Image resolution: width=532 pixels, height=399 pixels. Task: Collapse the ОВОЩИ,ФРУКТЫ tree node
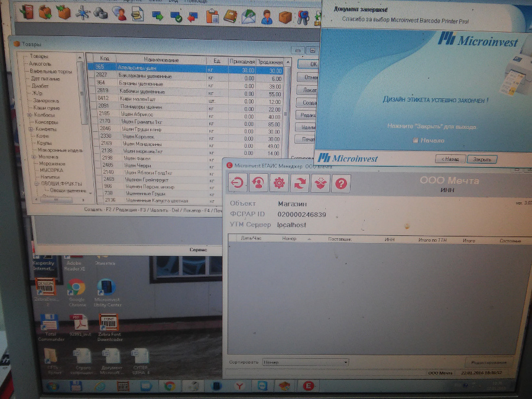(x=36, y=184)
